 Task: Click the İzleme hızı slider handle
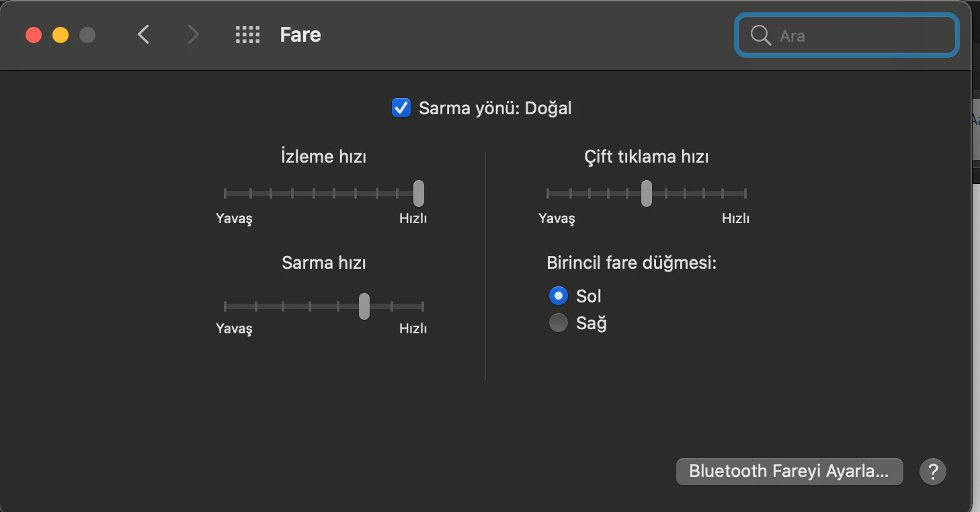[x=419, y=194]
